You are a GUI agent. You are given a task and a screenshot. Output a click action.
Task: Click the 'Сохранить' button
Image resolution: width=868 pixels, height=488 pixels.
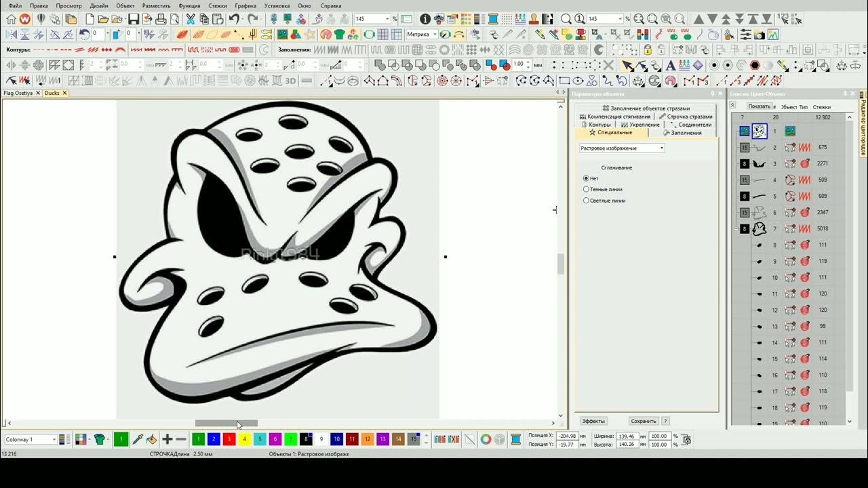pyautogui.click(x=643, y=421)
